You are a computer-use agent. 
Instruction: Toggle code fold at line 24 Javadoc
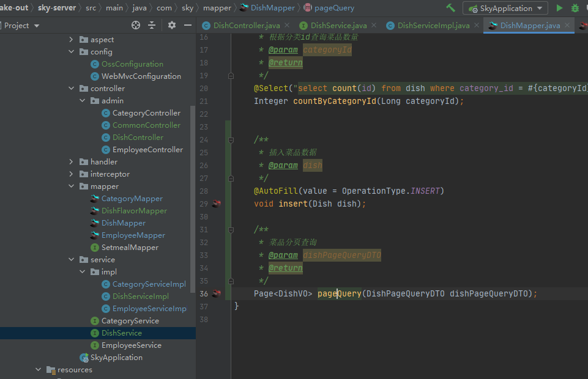pos(231,139)
